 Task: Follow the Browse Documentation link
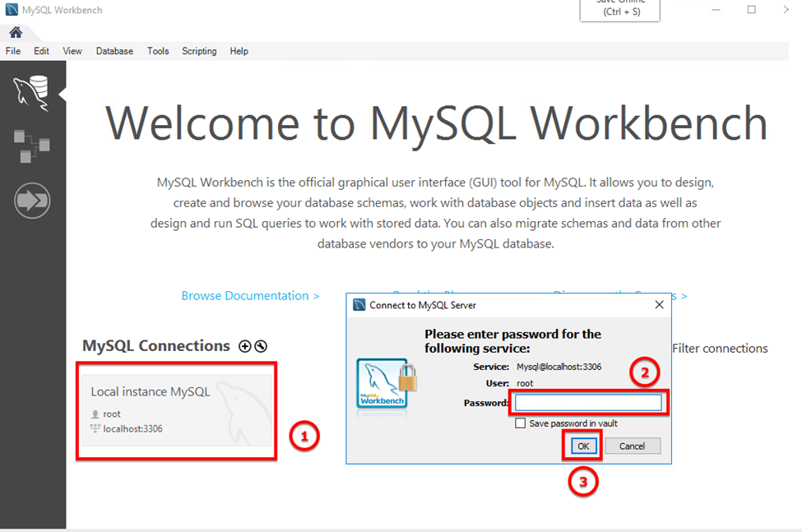click(x=250, y=296)
